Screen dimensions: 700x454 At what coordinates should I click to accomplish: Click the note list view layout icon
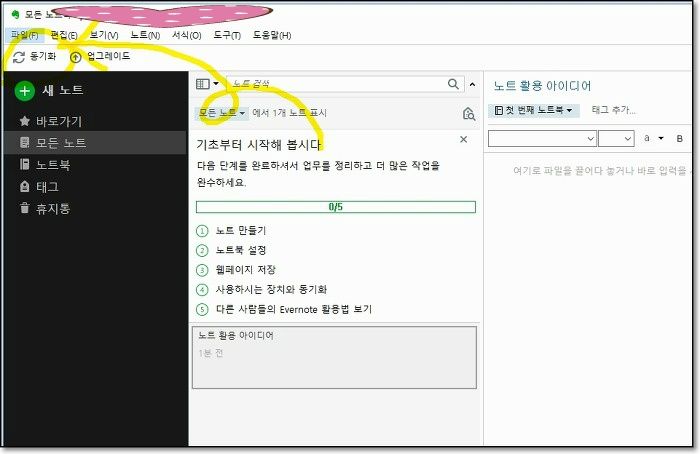tap(203, 84)
